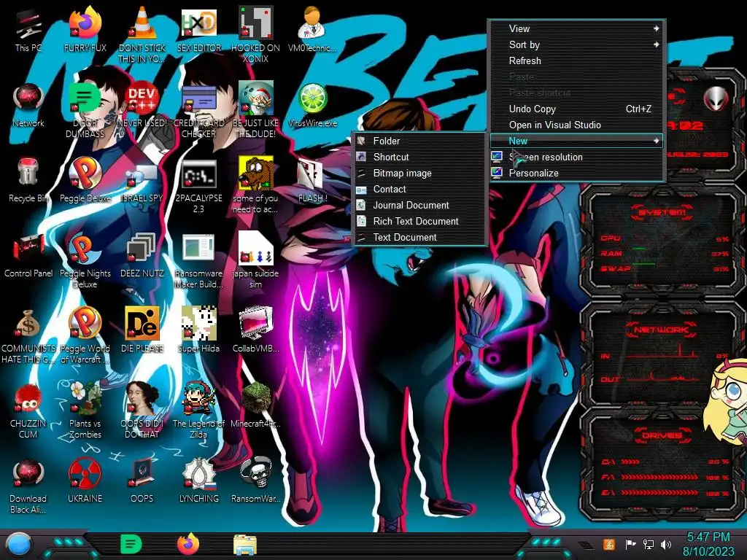
Task: Open the Minecraft4Fr grass block shortcut
Action: coord(255,405)
